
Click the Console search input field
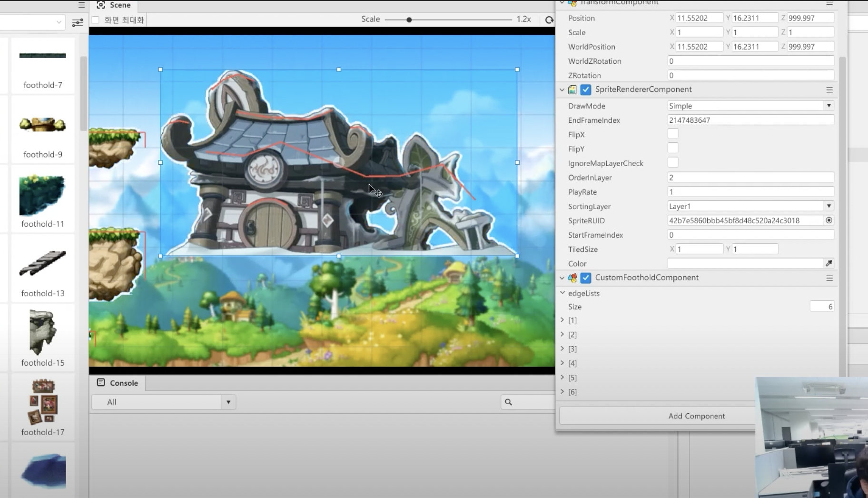tap(528, 402)
